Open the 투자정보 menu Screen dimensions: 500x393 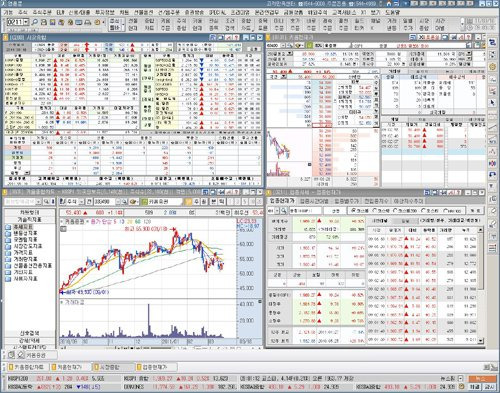pos(105,12)
